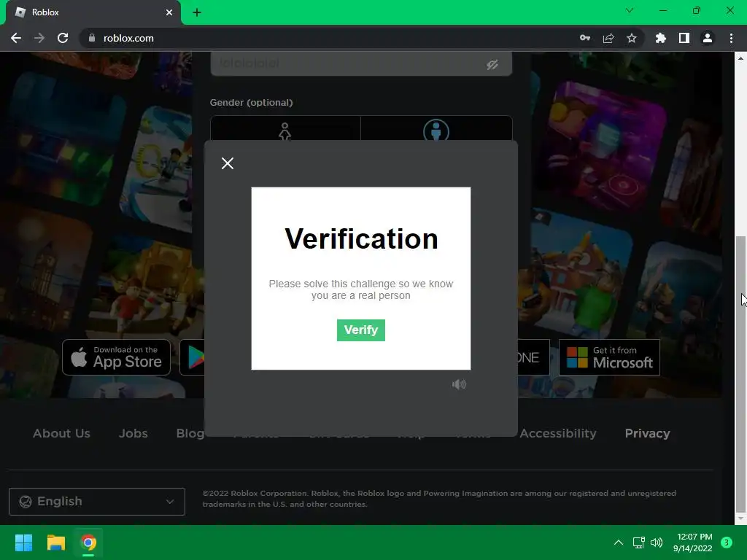The image size is (747, 560).
Task: Open the Blog footer link
Action: click(190, 433)
